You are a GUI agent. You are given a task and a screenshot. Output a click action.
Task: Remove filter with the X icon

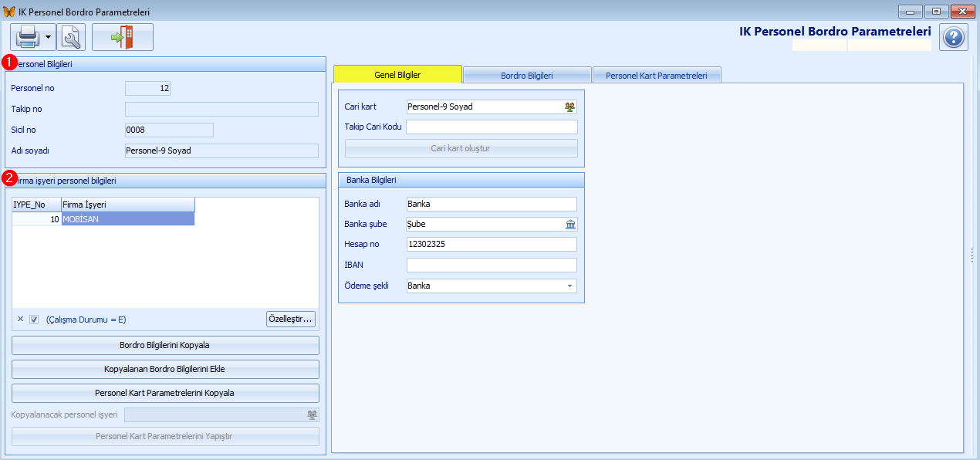(20, 319)
